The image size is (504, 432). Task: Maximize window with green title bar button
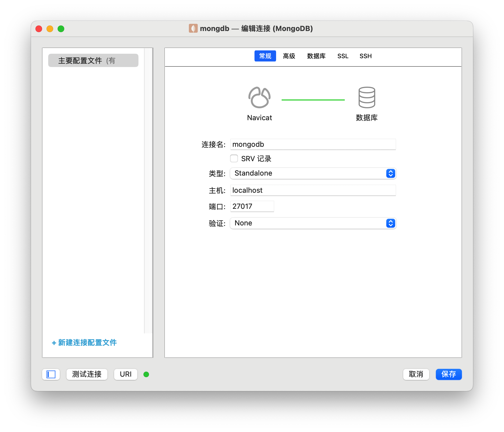(61, 29)
